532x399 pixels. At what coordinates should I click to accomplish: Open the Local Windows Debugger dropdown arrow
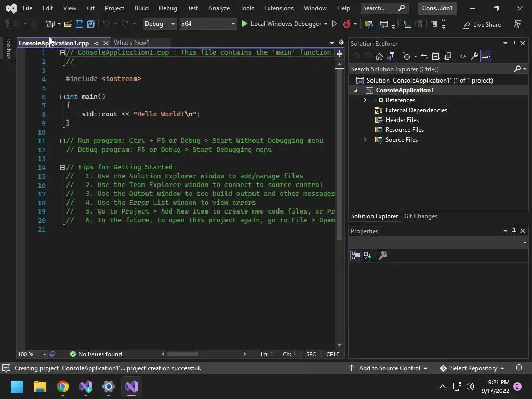tap(326, 24)
